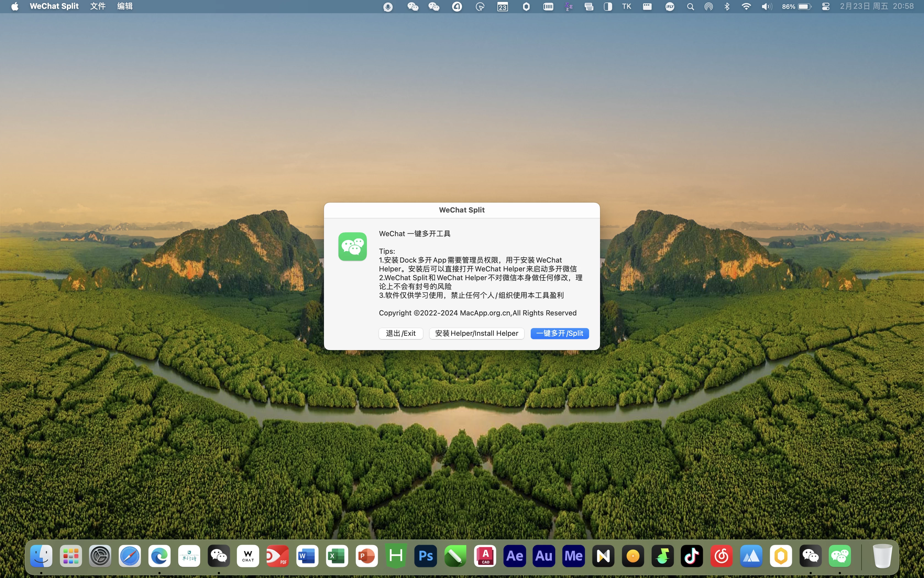This screenshot has width=924, height=578.
Task: Open the green H app in Dock
Action: pos(396,556)
